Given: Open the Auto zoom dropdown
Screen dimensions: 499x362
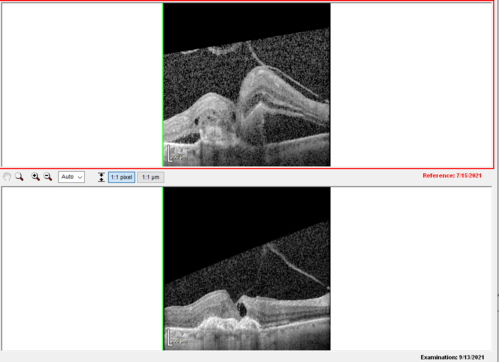Looking at the screenshot, I should [x=71, y=177].
